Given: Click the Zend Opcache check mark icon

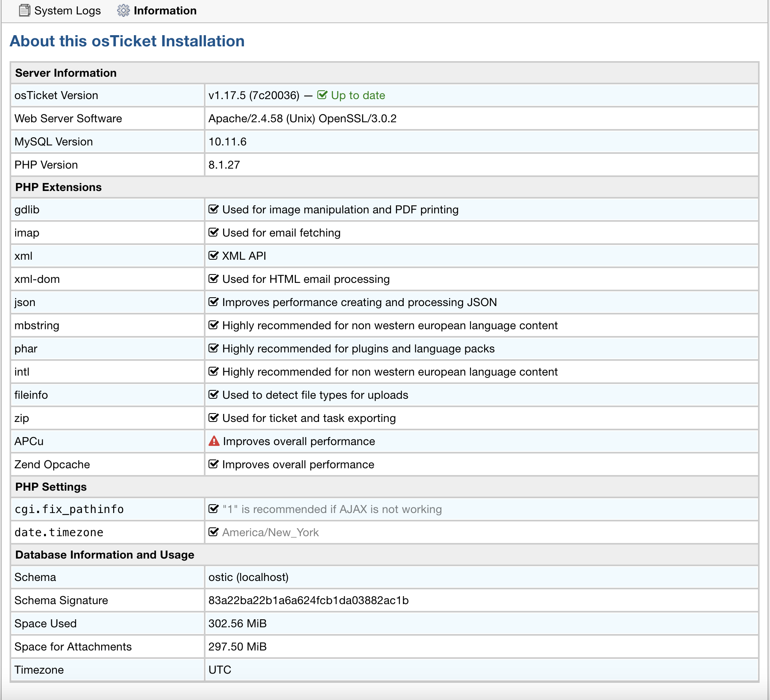Looking at the screenshot, I should (x=213, y=464).
